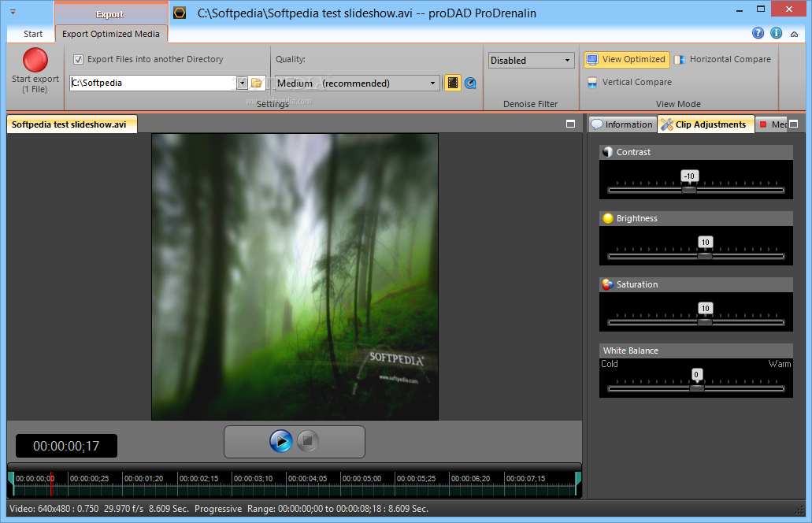Screen dimensions: 812x523
Task: Click the 00:00:00;17 timecode display
Action: tap(66, 446)
